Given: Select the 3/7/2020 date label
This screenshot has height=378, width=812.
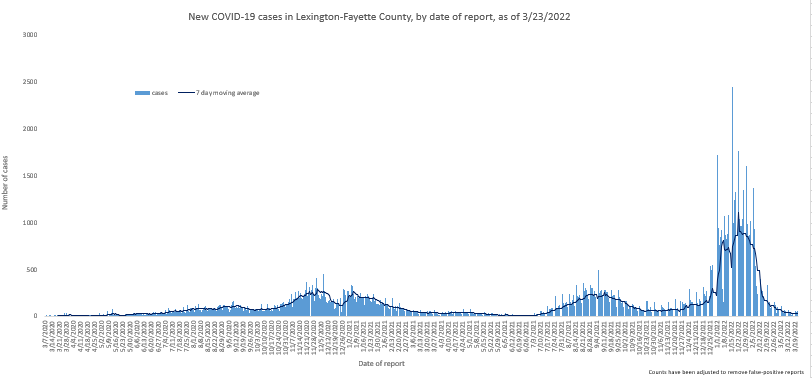Looking at the screenshot, I should click(x=47, y=332).
